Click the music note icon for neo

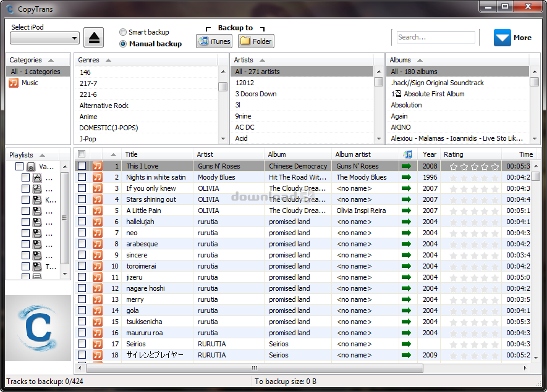[97, 233]
